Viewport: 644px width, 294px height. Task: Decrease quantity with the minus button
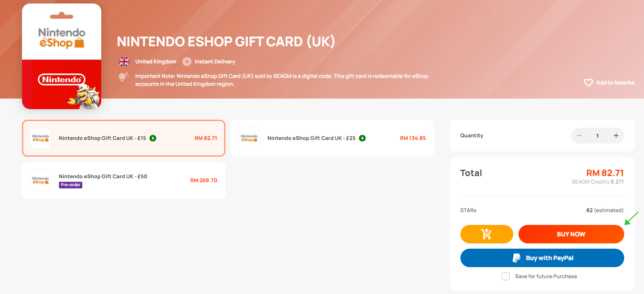click(579, 136)
